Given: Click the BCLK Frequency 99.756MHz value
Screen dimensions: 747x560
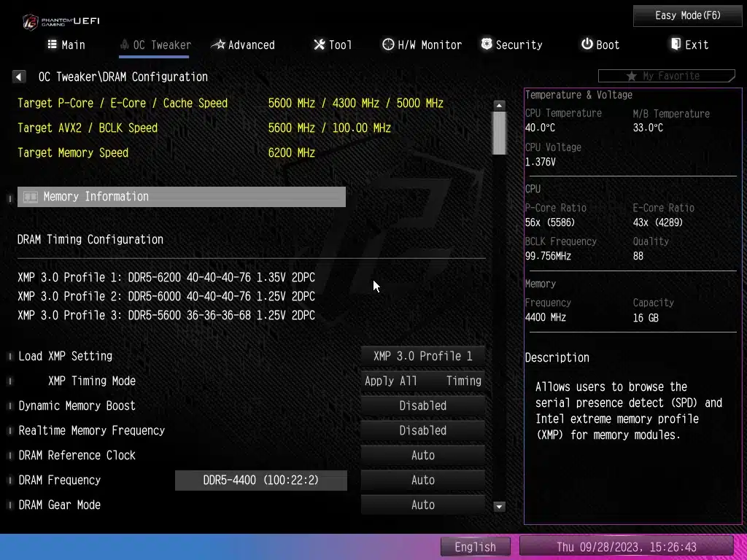Looking at the screenshot, I should 548,256.
